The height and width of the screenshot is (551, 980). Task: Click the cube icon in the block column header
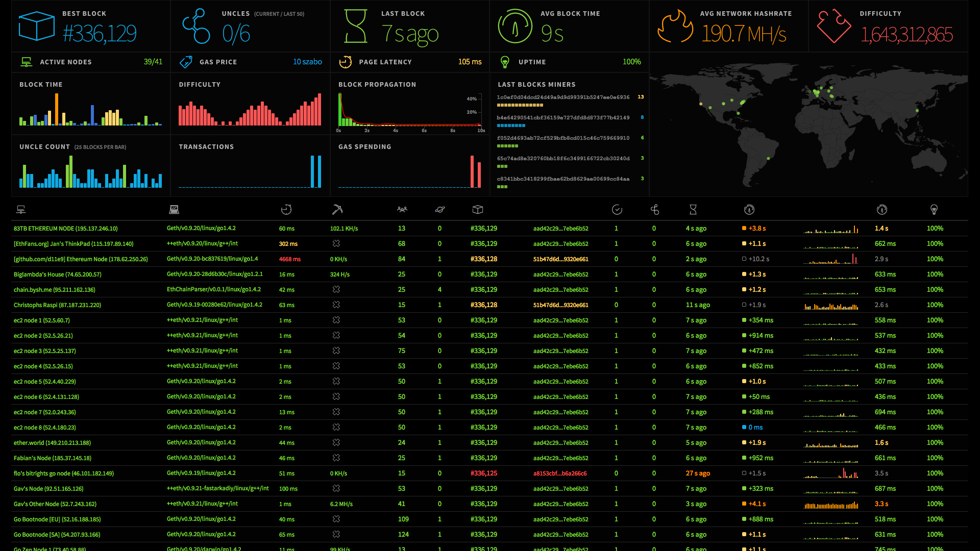click(478, 209)
